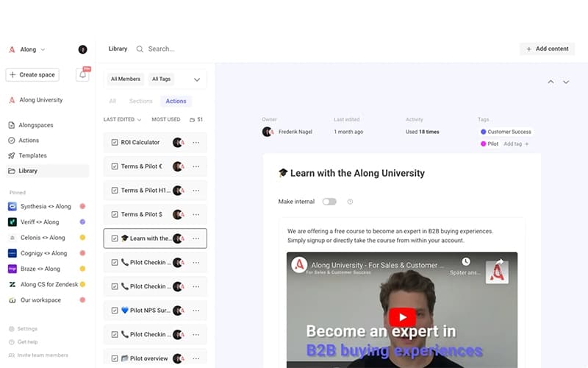Open more options for Pilot overview
This screenshot has height=368, width=588.
coord(196,358)
